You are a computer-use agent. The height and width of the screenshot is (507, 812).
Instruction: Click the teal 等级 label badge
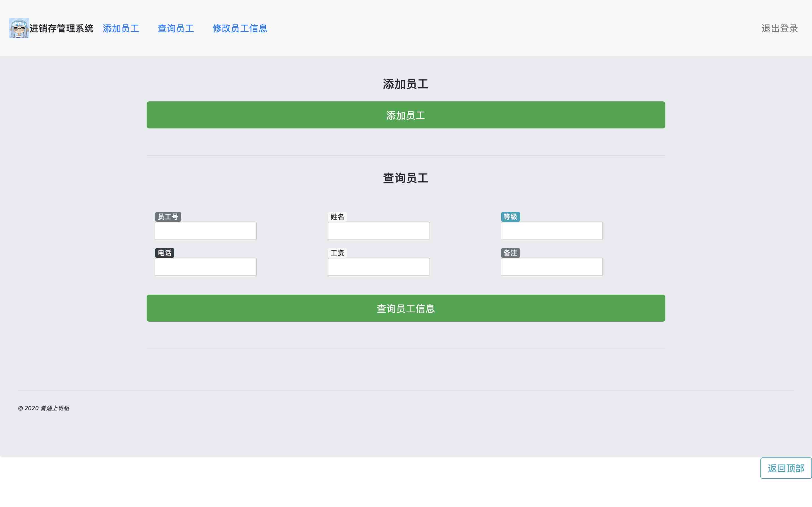click(x=510, y=217)
